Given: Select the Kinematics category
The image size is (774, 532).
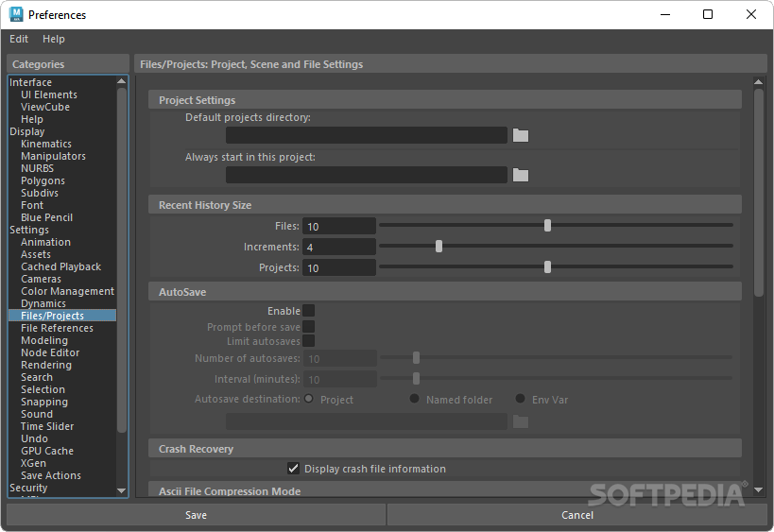Looking at the screenshot, I should [x=46, y=145].
